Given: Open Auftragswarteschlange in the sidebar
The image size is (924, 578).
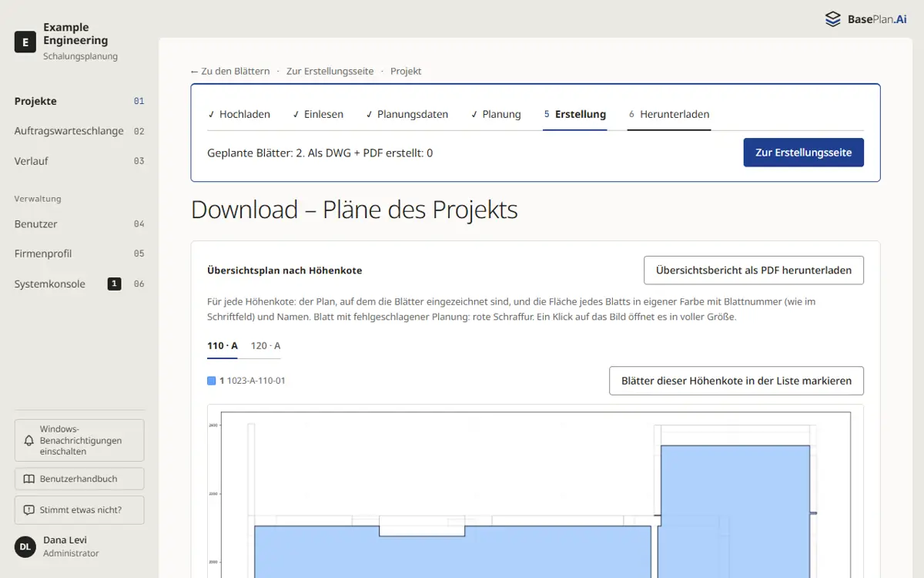Looking at the screenshot, I should click(79, 131).
